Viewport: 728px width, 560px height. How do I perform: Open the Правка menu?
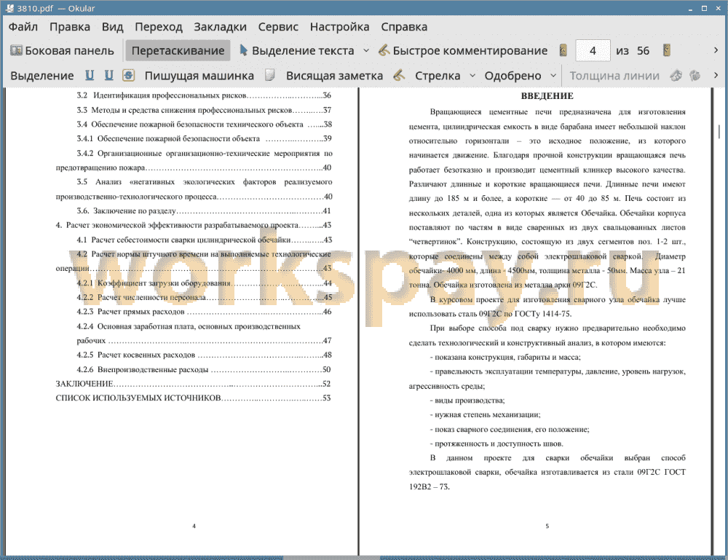(70, 27)
